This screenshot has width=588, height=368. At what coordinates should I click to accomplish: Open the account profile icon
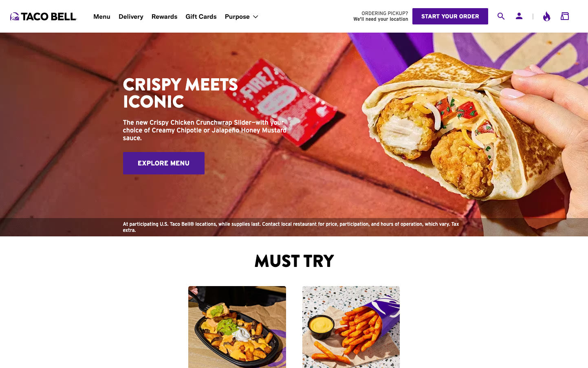(519, 16)
